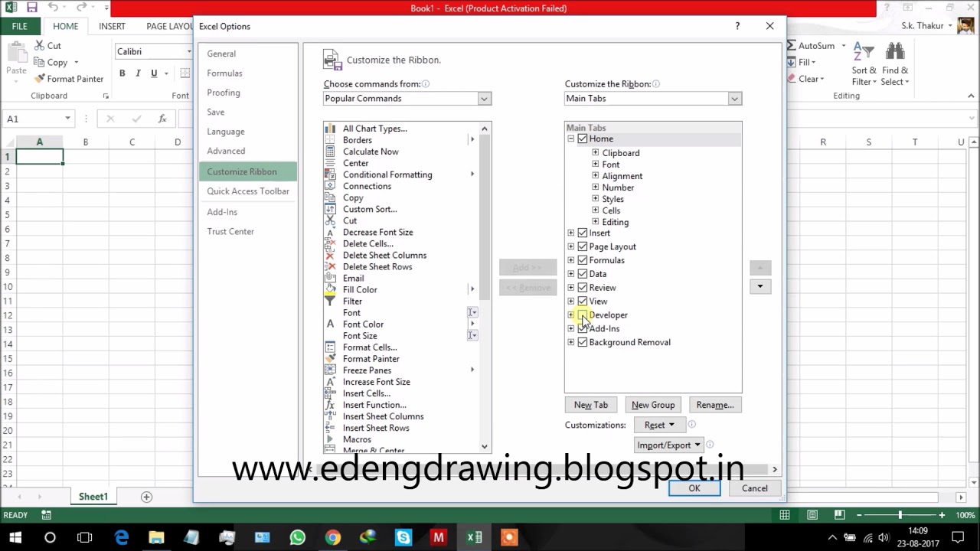Click the Windows Start button
The height and width of the screenshot is (551, 980).
coord(15,537)
